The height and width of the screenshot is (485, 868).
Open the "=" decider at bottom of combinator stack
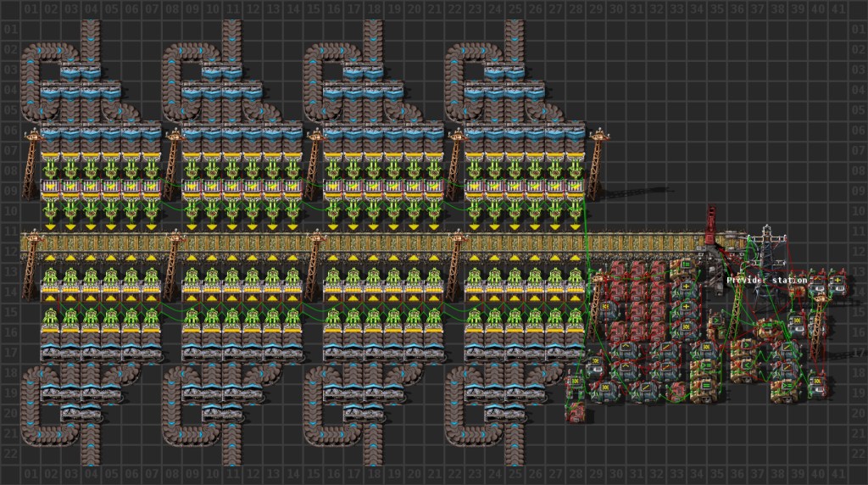[705, 390]
